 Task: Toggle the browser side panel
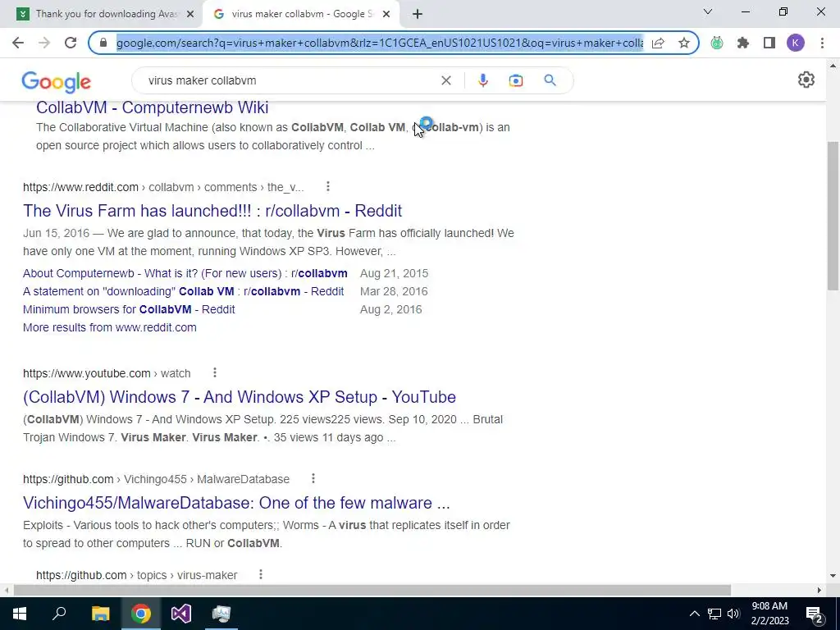click(x=769, y=43)
